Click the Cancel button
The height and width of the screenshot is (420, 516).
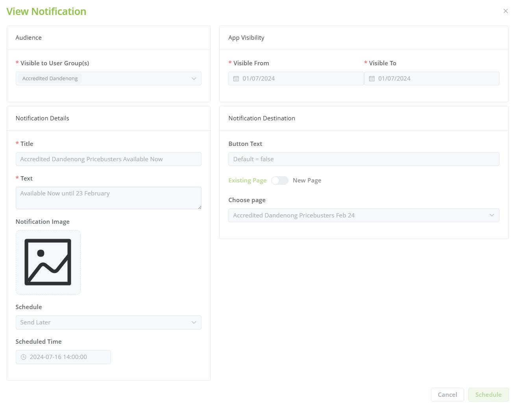(447, 394)
